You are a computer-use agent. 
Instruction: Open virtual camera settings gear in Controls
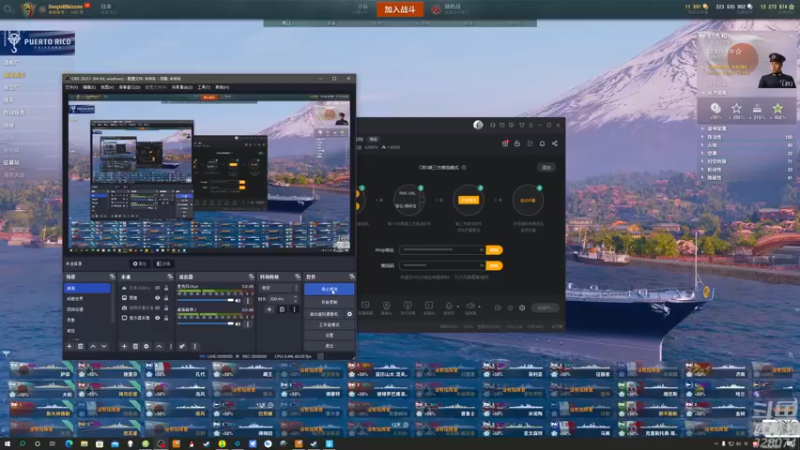[349, 314]
